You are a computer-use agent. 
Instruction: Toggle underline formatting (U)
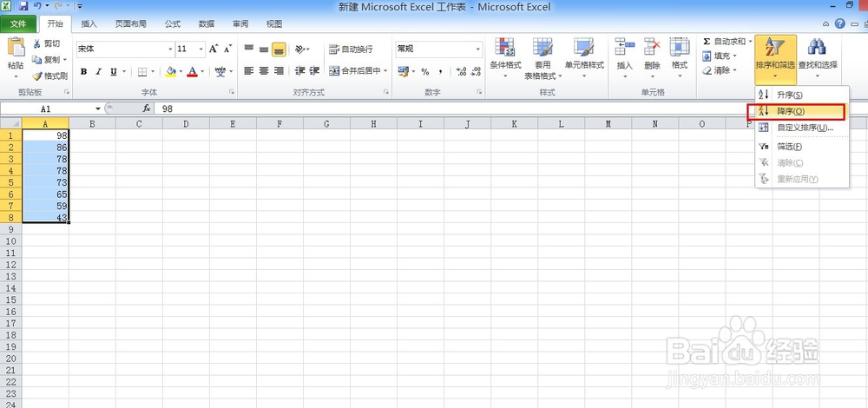pos(114,71)
